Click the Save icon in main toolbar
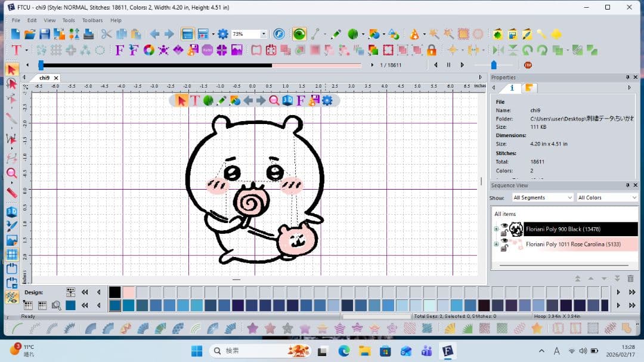Viewport: 644px width, 362px height. click(x=44, y=34)
